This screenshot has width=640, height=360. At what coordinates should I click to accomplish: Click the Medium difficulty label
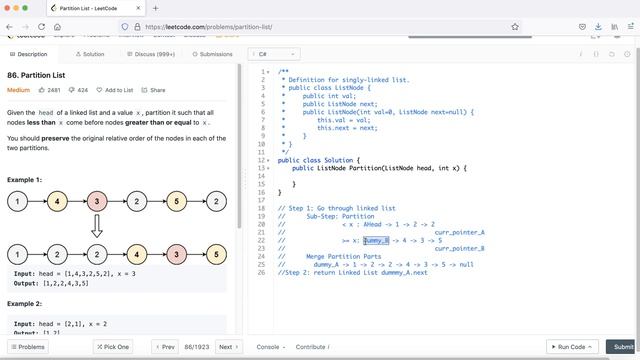tap(18, 90)
